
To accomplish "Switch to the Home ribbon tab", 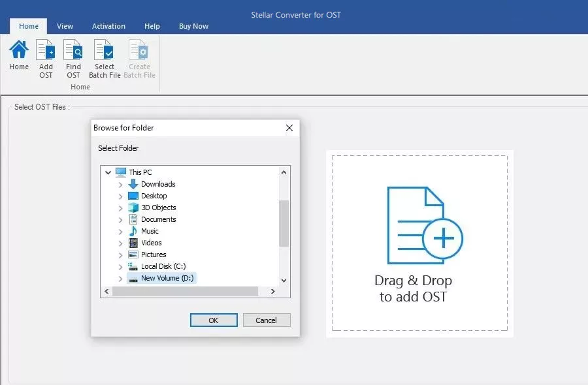I will (x=29, y=26).
